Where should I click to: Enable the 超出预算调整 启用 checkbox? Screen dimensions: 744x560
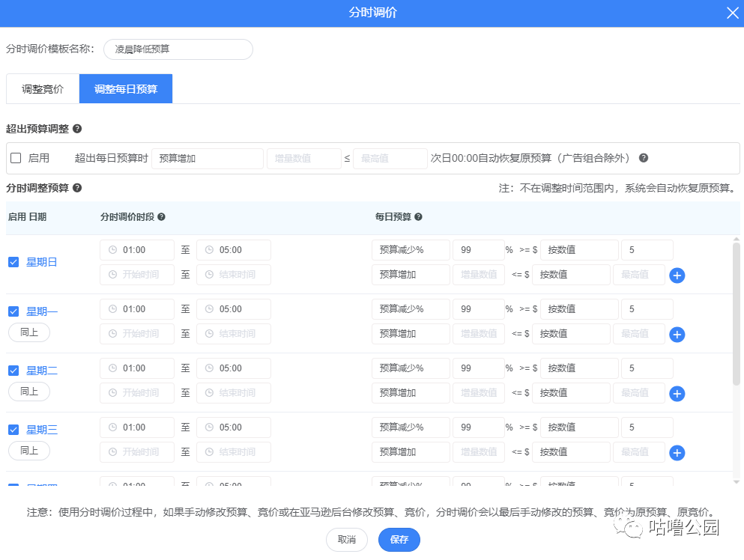coord(16,158)
